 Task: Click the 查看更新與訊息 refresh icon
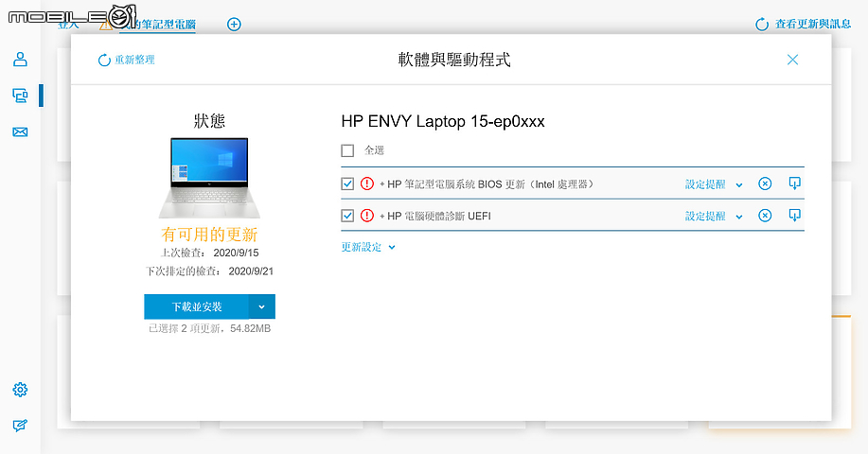pyautogui.click(x=762, y=25)
